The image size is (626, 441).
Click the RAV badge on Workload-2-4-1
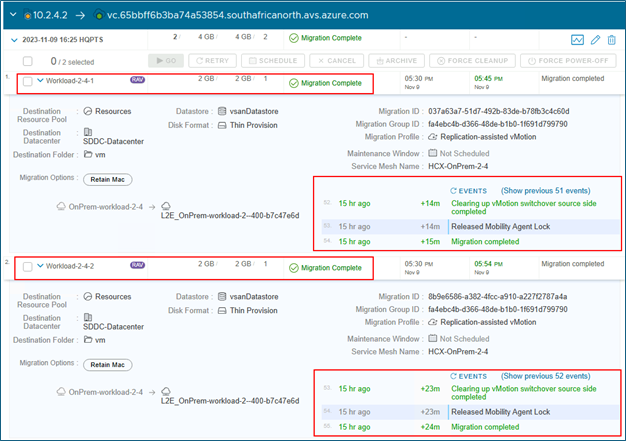click(x=137, y=80)
